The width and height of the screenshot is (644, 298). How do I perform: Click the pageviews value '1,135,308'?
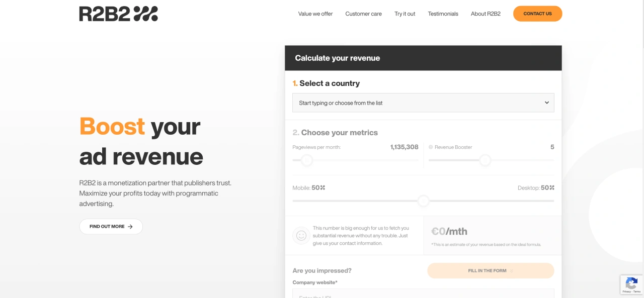[x=405, y=147]
